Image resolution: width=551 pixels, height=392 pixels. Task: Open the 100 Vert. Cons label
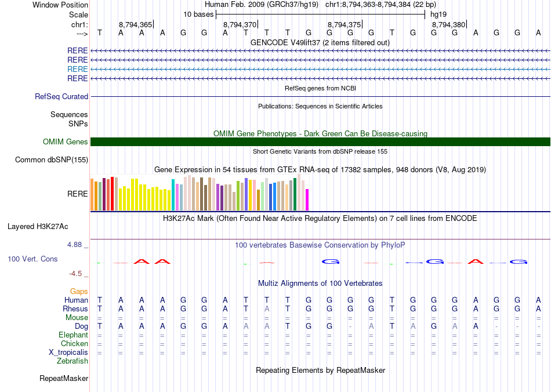(33, 259)
